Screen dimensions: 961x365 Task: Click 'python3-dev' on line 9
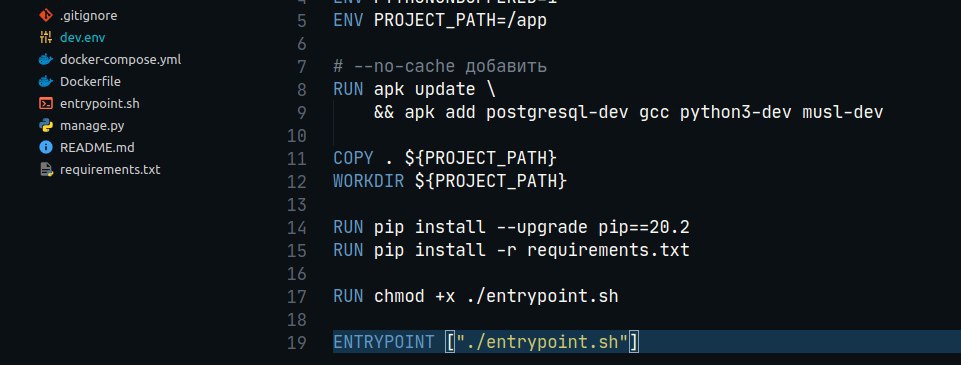(736, 113)
